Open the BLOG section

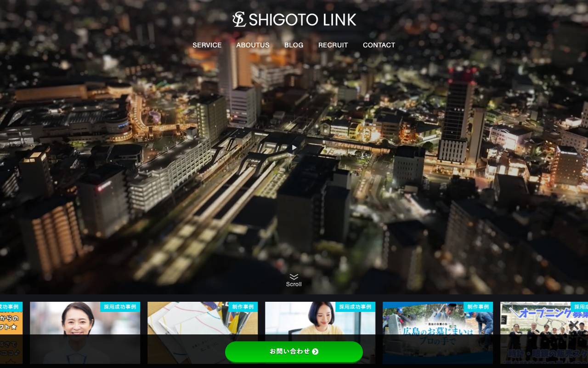point(294,45)
